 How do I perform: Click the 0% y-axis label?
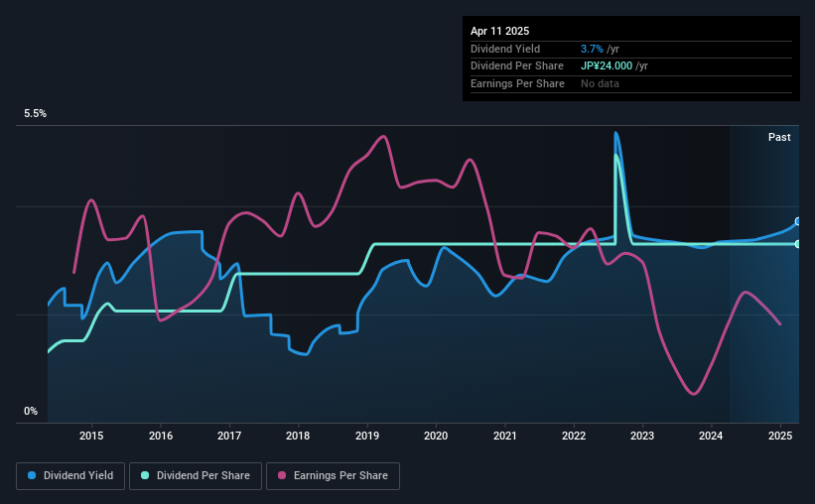31,411
